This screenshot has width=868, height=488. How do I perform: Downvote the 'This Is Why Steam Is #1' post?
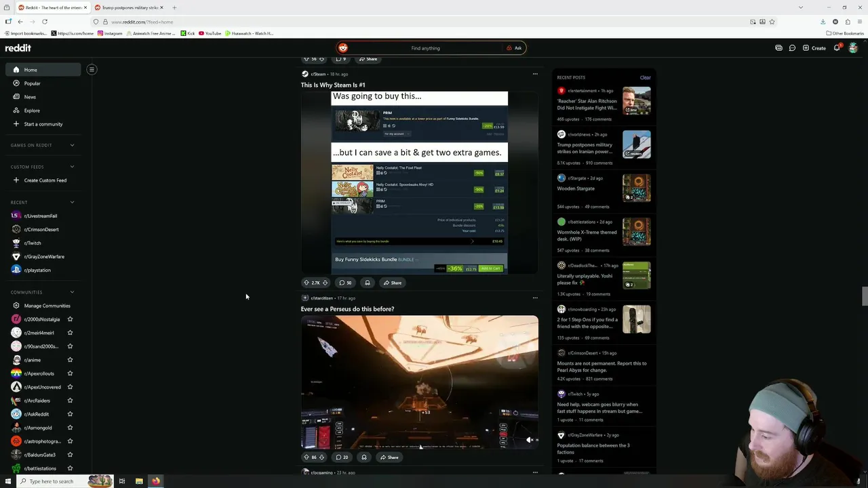pyautogui.click(x=325, y=283)
